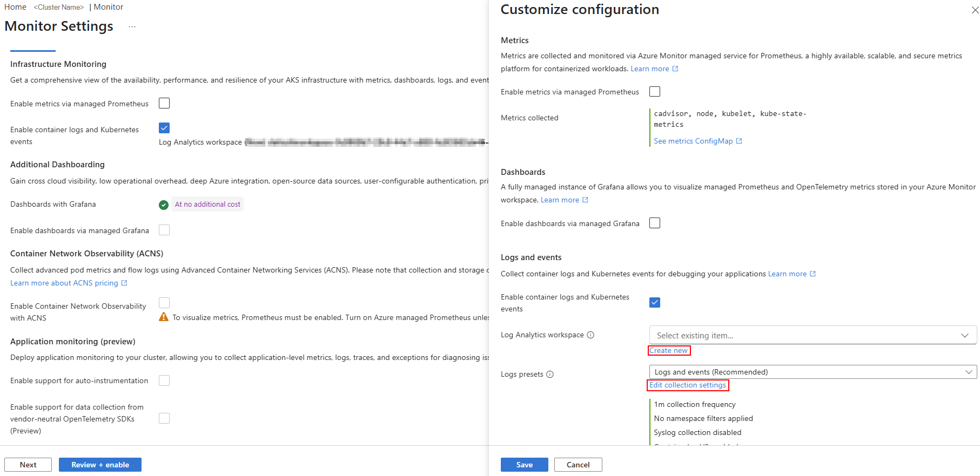The width and height of the screenshot is (980, 476).
Task: Click the Infrastructure Monitoring heading
Action: 58,64
